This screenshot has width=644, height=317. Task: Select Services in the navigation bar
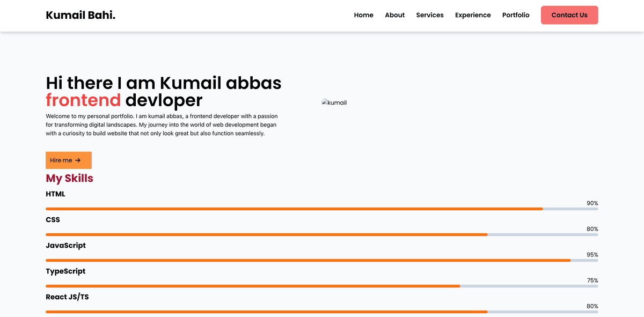coord(429,15)
